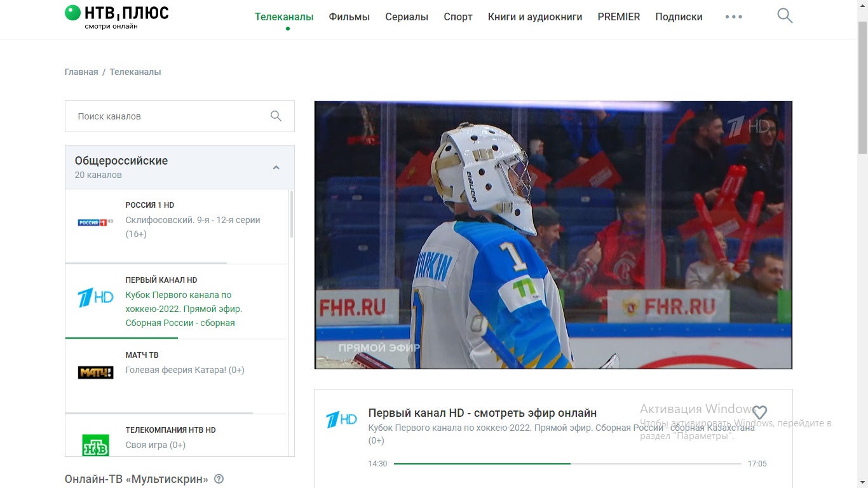Collapse the Общероссийские channel group
868x488 pixels.
click(x=276, y=168)
